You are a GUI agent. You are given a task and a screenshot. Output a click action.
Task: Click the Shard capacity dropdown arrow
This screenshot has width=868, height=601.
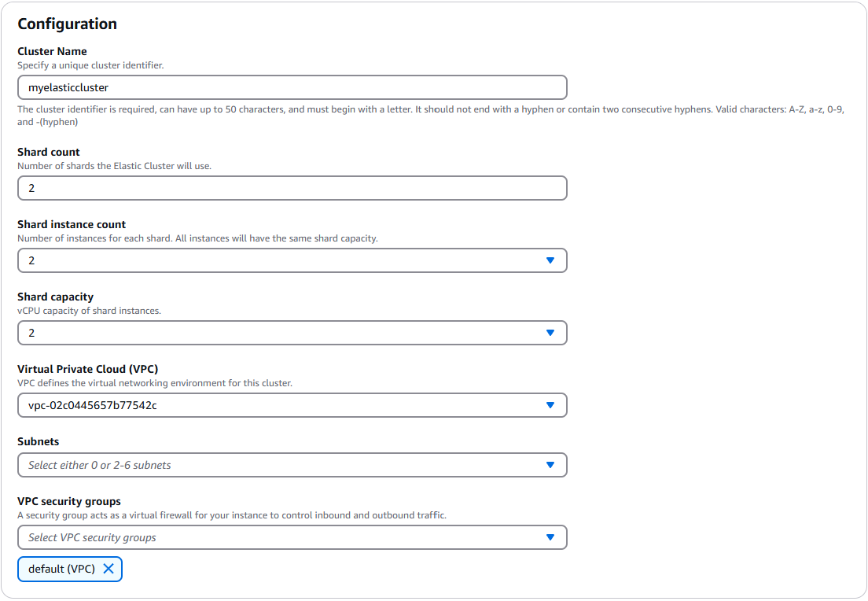(550, 332)
